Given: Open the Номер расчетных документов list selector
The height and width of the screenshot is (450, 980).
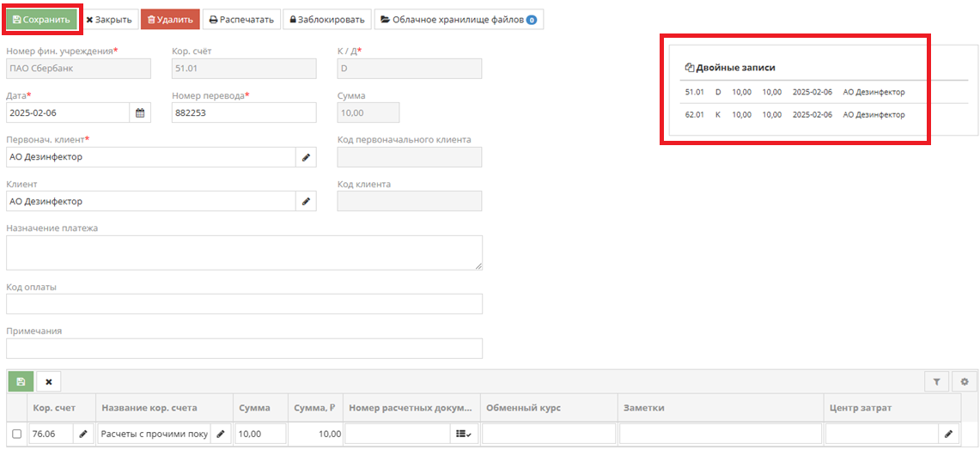Looking at the screenshot, I should tap(463, 435).
